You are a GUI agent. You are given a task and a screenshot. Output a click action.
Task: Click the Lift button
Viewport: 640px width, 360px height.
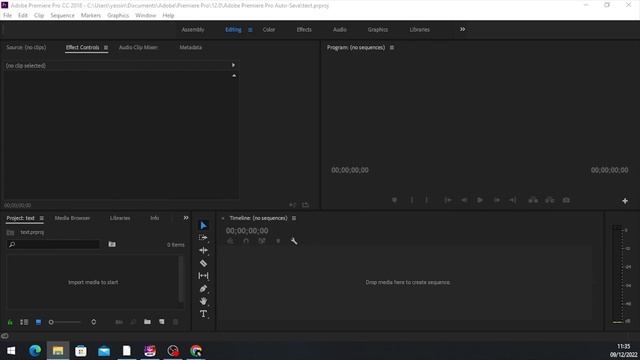tap(533, 200)
